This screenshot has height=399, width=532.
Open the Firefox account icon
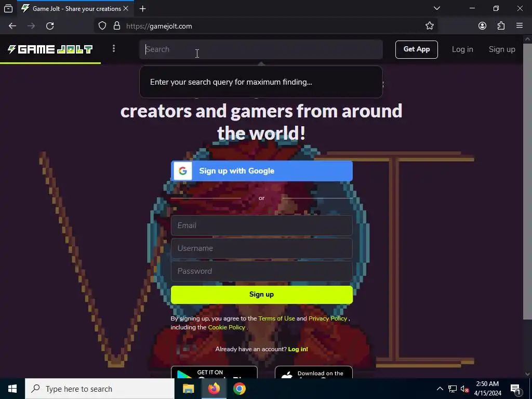(482, 26)
